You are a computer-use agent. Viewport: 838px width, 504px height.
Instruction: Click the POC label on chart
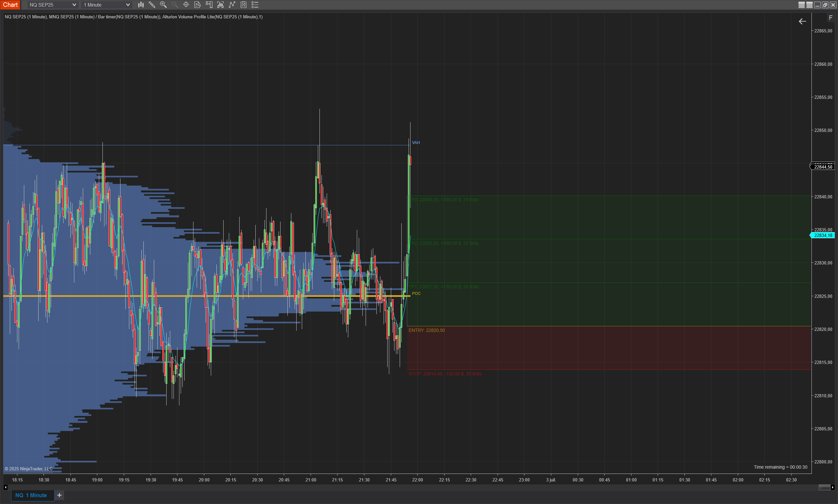(416, 294)
